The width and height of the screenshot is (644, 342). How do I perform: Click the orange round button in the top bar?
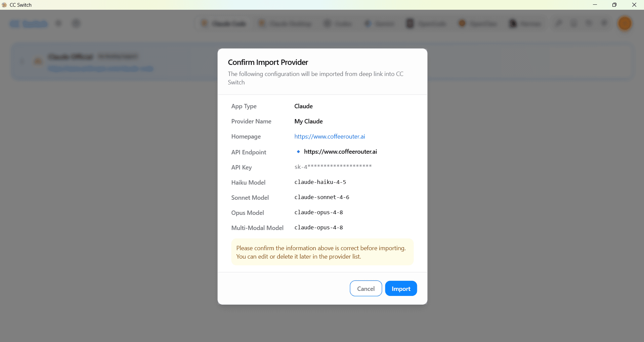(x=625, y=24)
